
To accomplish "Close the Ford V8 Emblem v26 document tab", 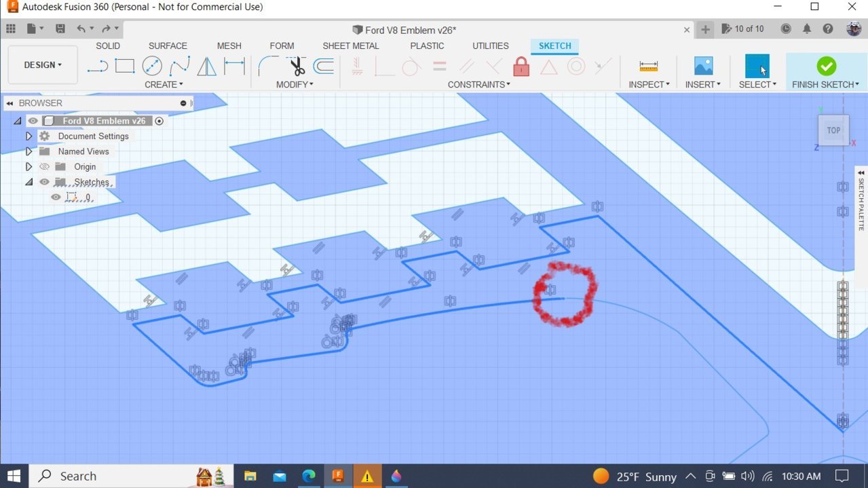I will (x=687, y=30).
